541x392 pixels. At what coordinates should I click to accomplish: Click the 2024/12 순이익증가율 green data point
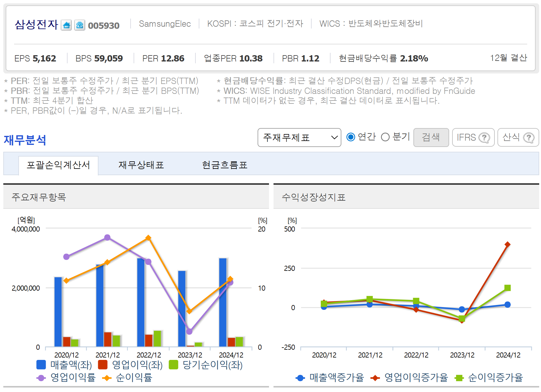507,288
